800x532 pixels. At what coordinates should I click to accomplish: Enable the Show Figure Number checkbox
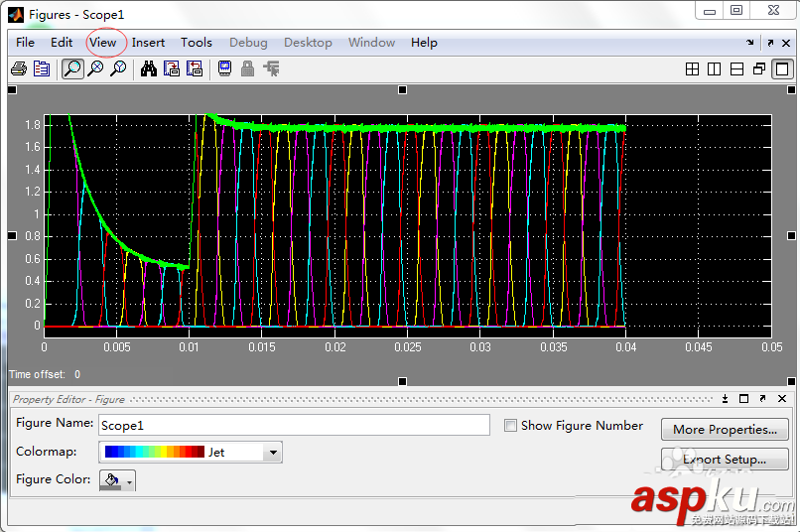click(510, 426)
